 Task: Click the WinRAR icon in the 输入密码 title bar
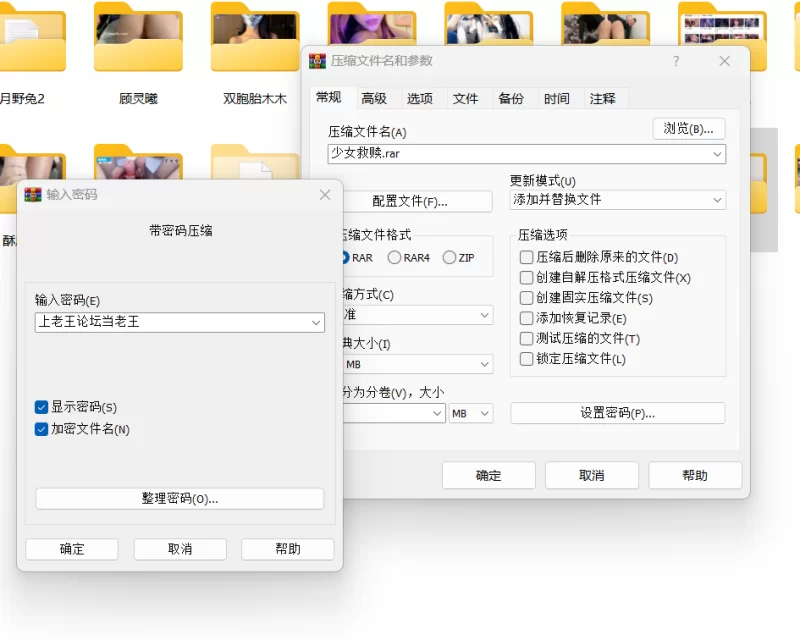point(33,194)
